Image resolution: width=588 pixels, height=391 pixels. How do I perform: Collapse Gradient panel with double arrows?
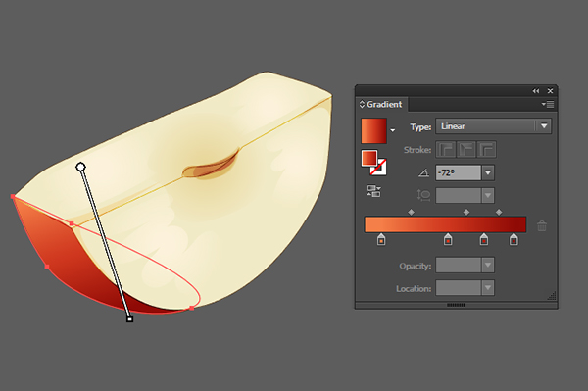[536, 91]
